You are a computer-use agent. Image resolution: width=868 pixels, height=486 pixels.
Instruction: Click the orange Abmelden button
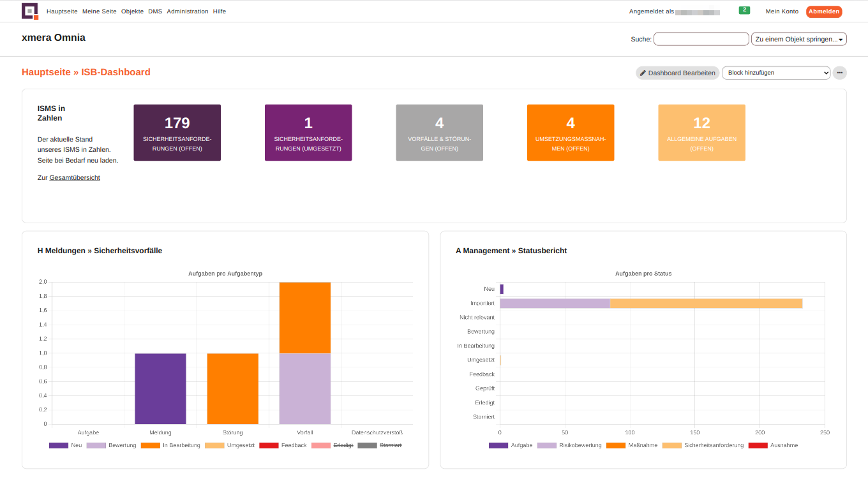click(x=823, y=11)
